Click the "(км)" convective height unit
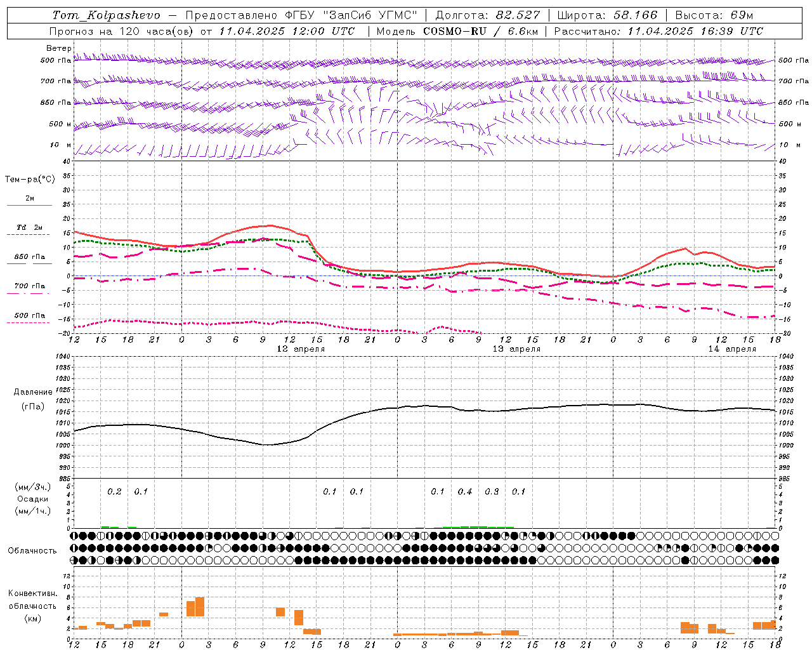 coord(33,618)
